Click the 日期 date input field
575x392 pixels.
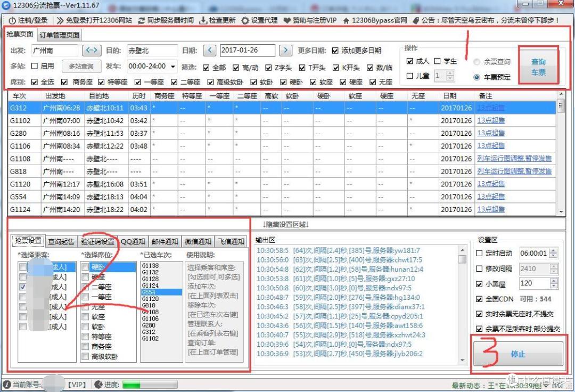[x=248, y=50]
